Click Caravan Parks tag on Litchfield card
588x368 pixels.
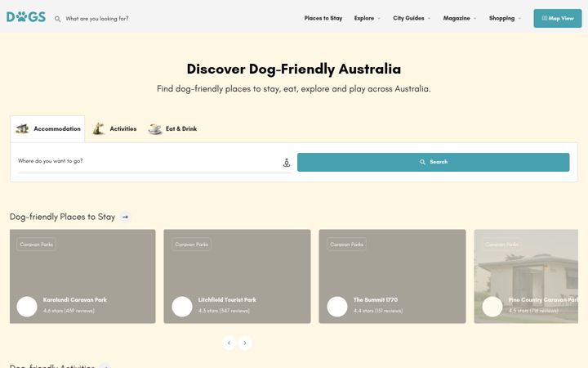tap(191, 245)
